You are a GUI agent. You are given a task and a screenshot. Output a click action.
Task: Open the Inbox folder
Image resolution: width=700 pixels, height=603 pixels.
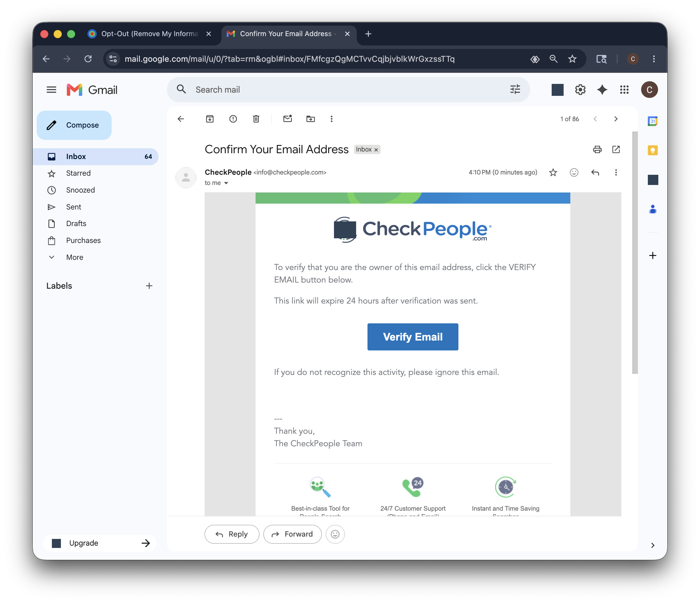(x=96, y=157)
